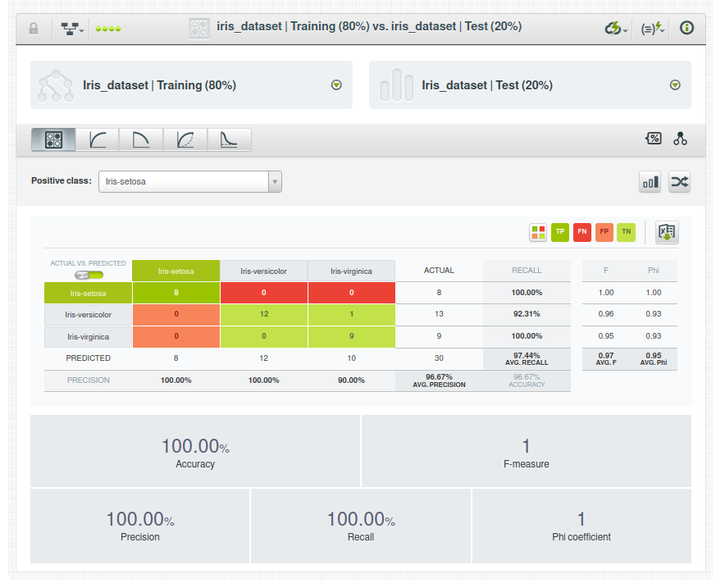Toggle the green TP highlight filter
Image resolution: width=716 pixels, height=588 pixels.
pyautogui.click(x=560, y=232)
